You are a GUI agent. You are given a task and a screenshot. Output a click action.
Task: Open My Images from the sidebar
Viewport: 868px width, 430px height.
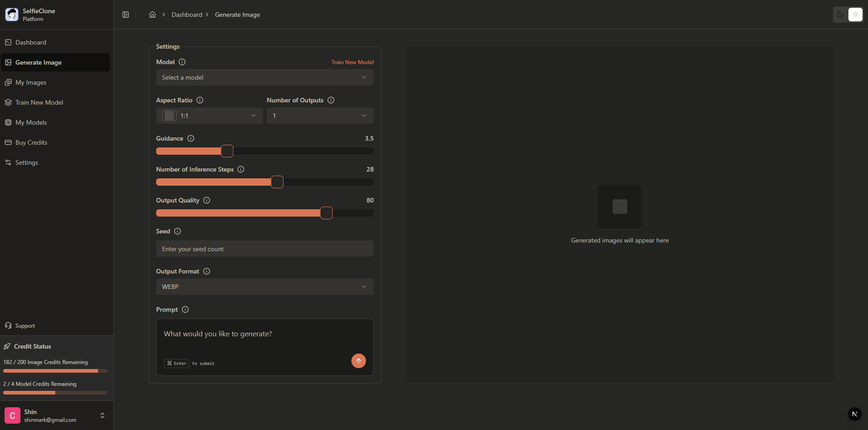pos(30,82)
